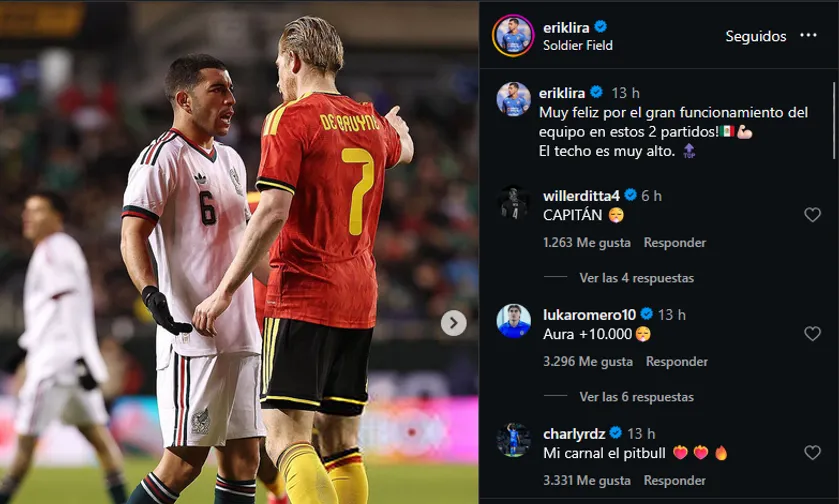Click the match photo of Lira and De Bruyne

(239, 252)
